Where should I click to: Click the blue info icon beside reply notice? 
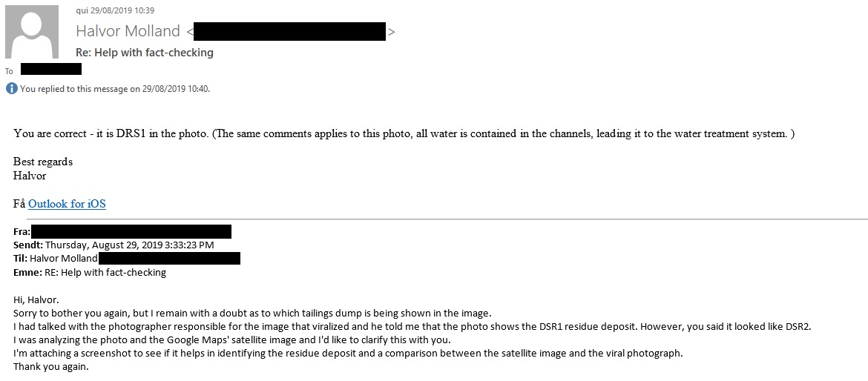[12, 88]
